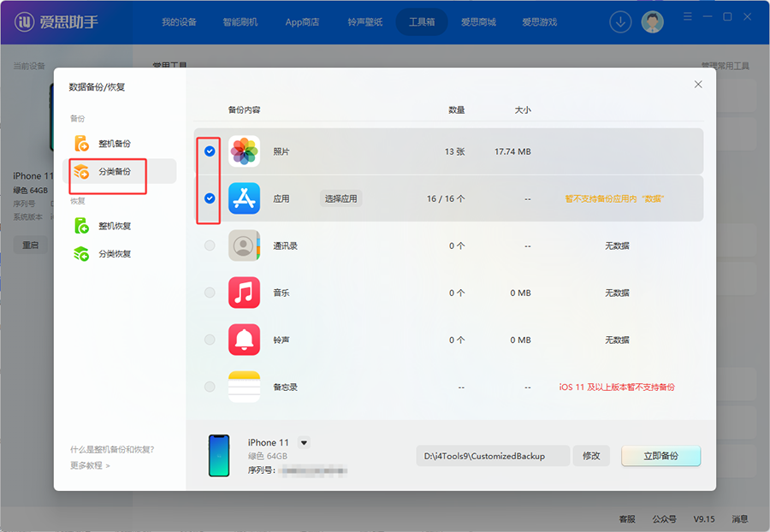Uncheck the 照片 backup checkbox
The width and height of the screenshot is (770, 532).
(210, 151)
